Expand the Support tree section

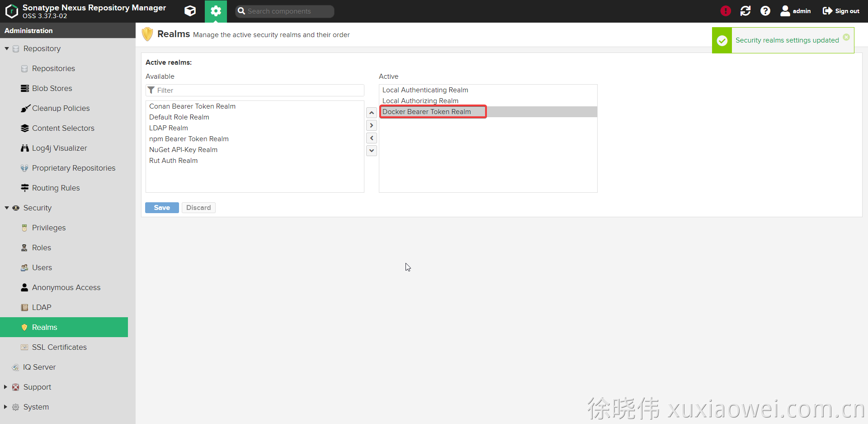(6, 387)
